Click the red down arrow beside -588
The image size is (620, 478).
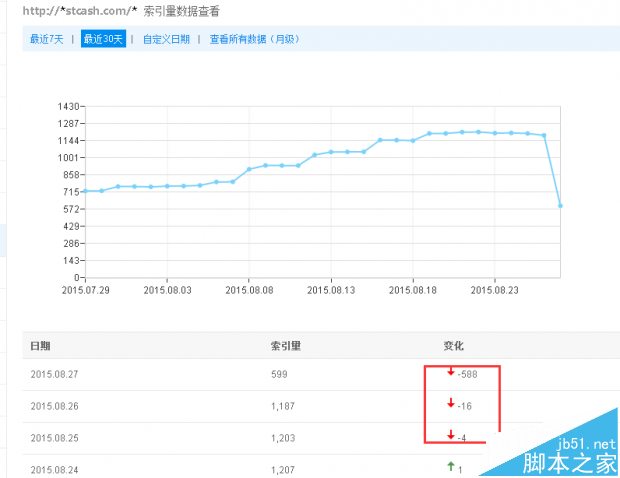pyautogui.click(x=450, y=372)
